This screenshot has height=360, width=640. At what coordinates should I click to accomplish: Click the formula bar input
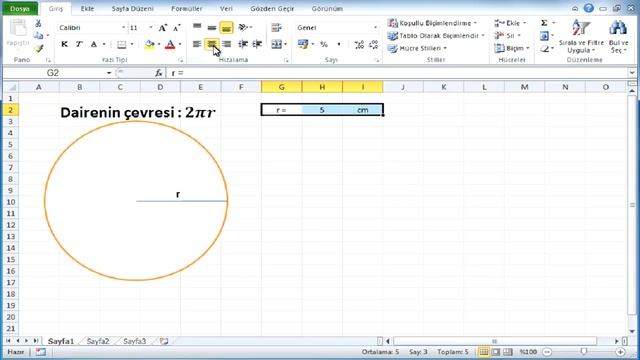point(398,73)
